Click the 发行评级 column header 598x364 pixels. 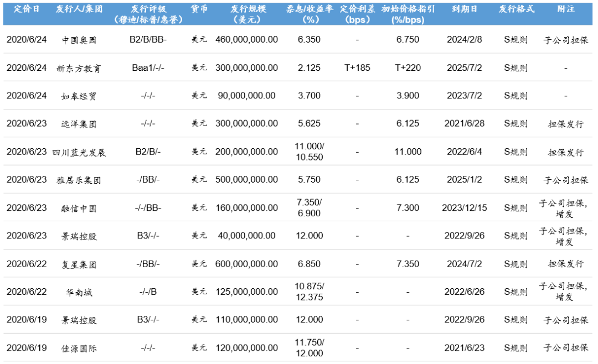pos(148,14)
